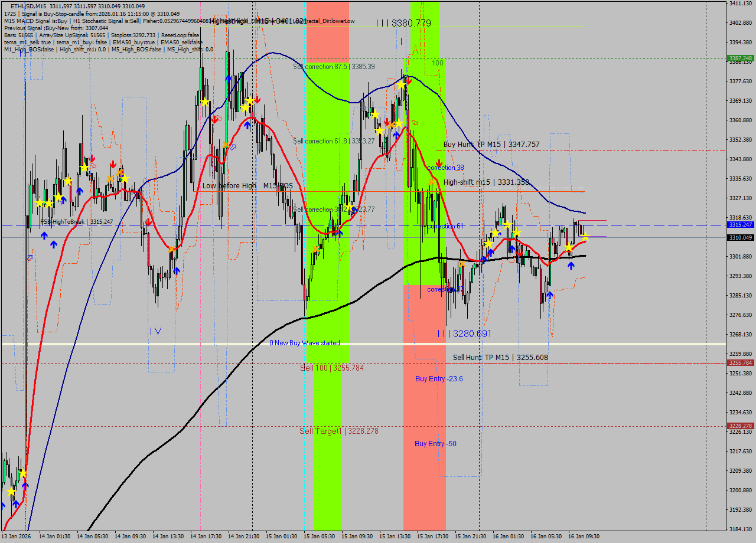Click the red sell arrow right of the 3380.779 peak
The width and height of the screenshot is (756, 543).
(x=408, y=81)
